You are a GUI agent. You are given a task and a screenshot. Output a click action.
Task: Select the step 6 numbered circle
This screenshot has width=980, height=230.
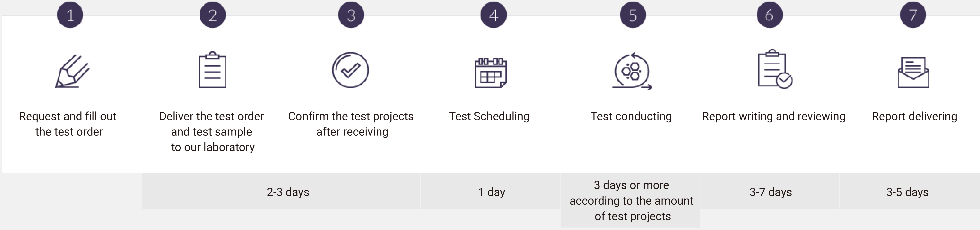pos(769,15)
